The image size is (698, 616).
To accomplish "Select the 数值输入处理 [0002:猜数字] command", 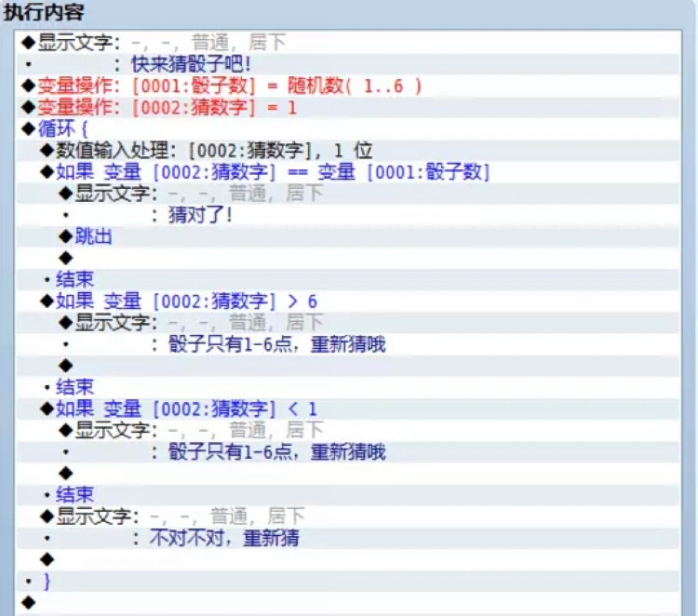I will (x=347, y=151).
